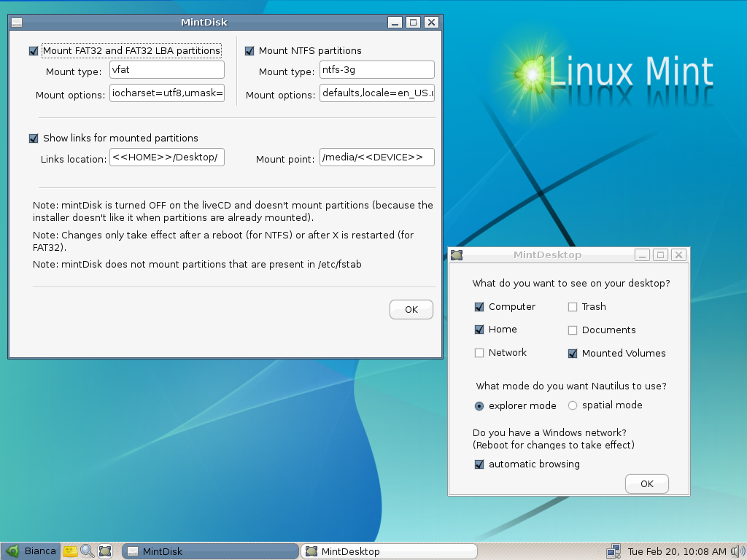Viewport: 747px width, 560px height.
Task: Open the magnifying glass search launcher
Action: click(x=88, y=551)
